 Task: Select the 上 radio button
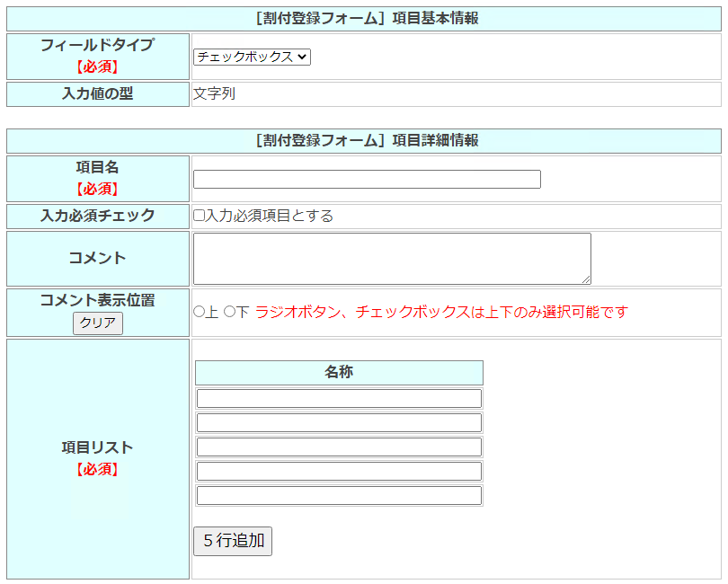[200, 312]
